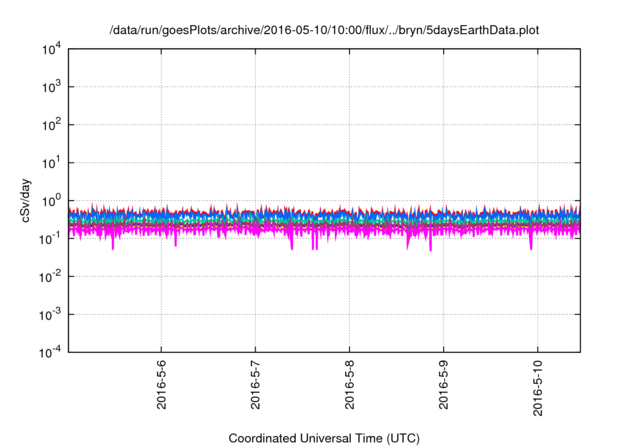The image size is (640, 448).
Task: Click the 10^3 y-axis tick label
Action: 51,87
